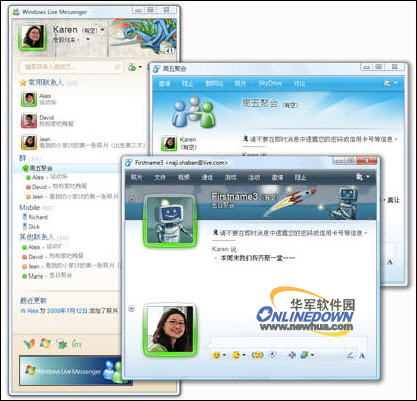The image size is (417, 401).
Task: Open the add contact dropdown arrow
Action: point(140,67)
